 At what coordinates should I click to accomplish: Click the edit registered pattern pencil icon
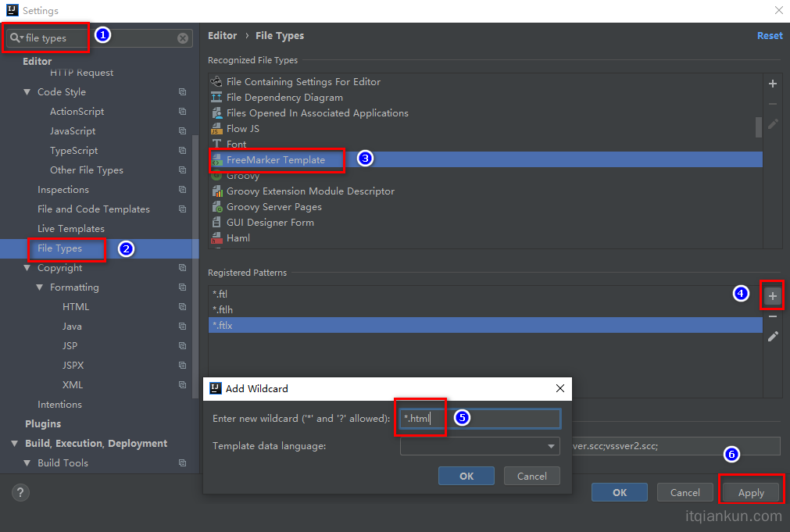[x=772, y=336]
